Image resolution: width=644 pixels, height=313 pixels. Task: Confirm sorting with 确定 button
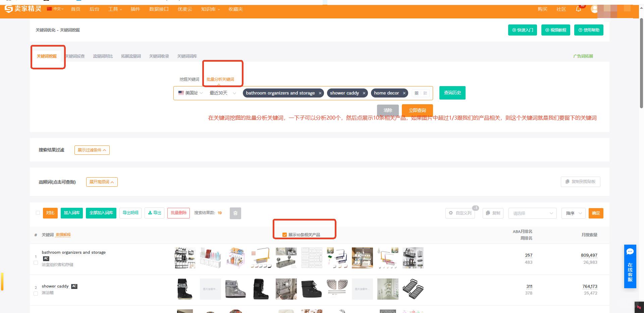point(596,213)
